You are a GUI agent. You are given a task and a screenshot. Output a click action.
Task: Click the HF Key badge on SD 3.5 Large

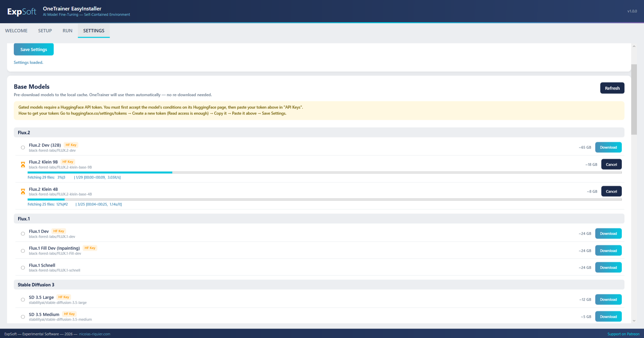(x=64, y=297)
